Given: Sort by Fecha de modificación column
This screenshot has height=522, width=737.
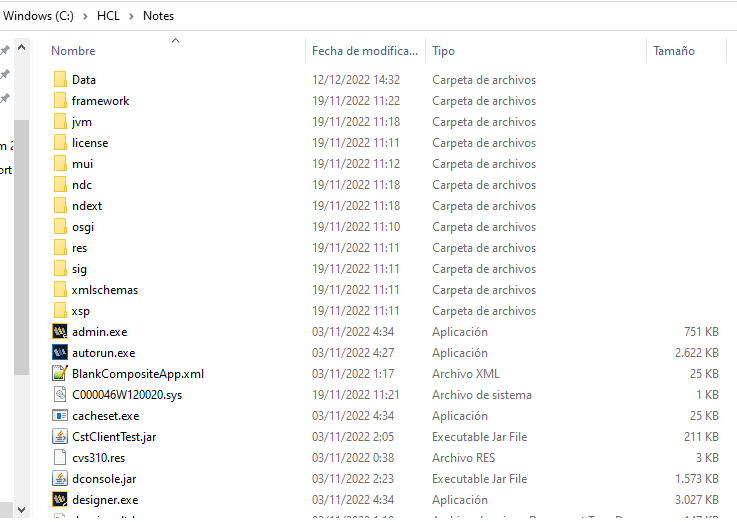Looking at the screenshot, I should pyautogui.click(x=364, y=51).
